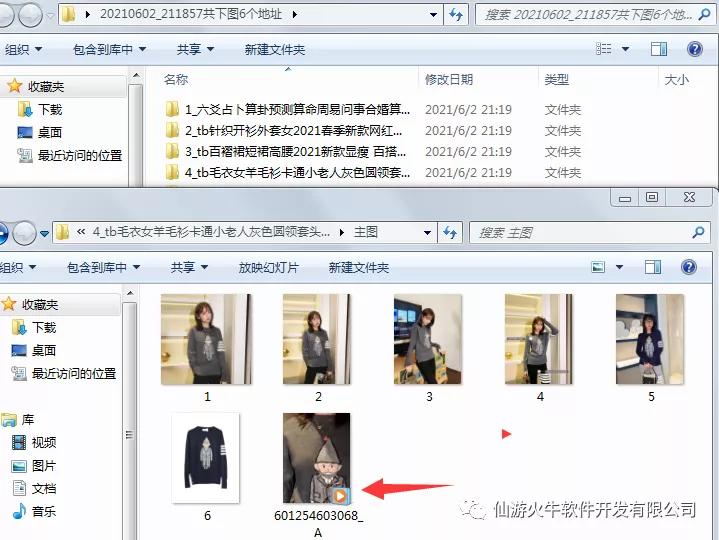Expand view options dropdown in back window
Viewport: 719px width, 540px height.
click(625, 49)
